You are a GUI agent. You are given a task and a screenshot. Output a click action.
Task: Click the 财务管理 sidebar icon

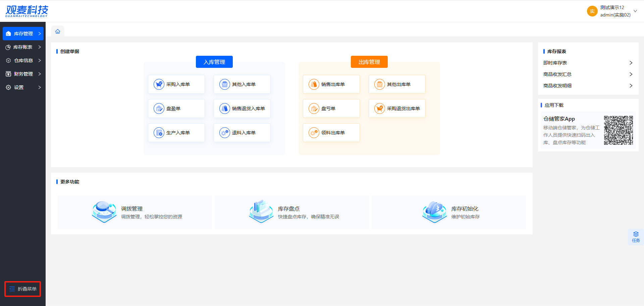tap(8, 74)
